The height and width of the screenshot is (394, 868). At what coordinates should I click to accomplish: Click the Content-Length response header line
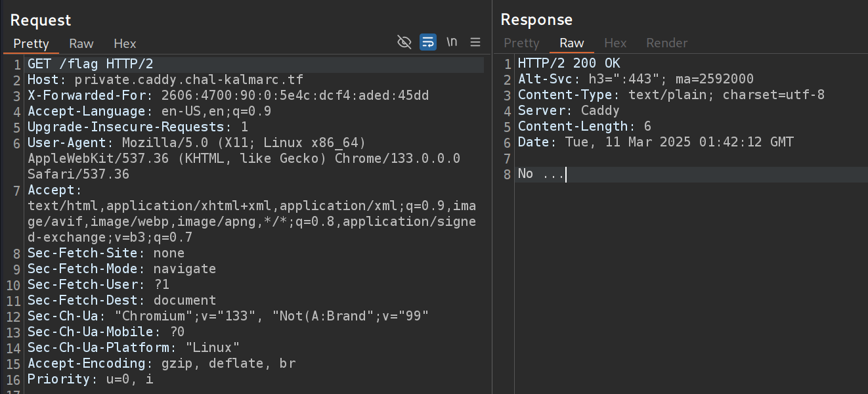click(584, 127)
